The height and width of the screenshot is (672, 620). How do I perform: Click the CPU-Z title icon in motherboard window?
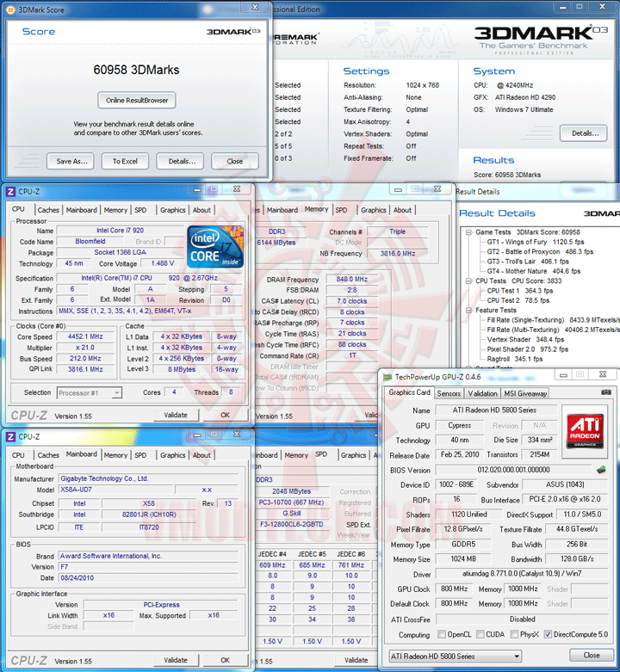click(x=10, y=437)
